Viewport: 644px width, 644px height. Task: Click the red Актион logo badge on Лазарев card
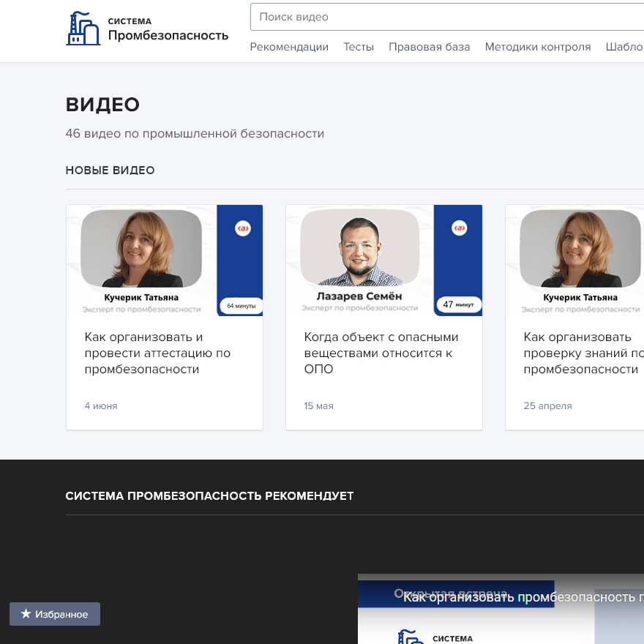tap(459, 228)
